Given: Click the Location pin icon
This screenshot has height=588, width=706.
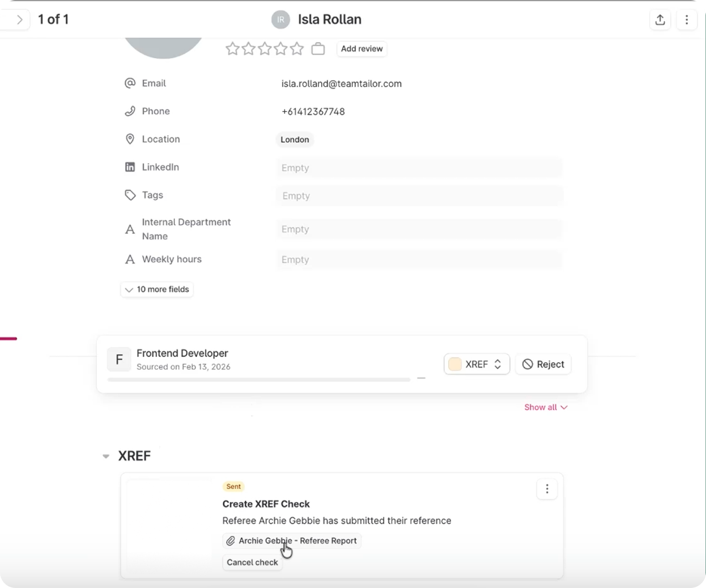Looking at the screenshot, I should click(130, 139).
